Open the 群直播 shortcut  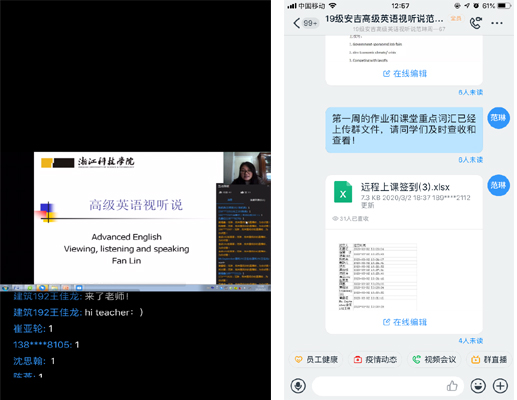click(x=489, y=359)
